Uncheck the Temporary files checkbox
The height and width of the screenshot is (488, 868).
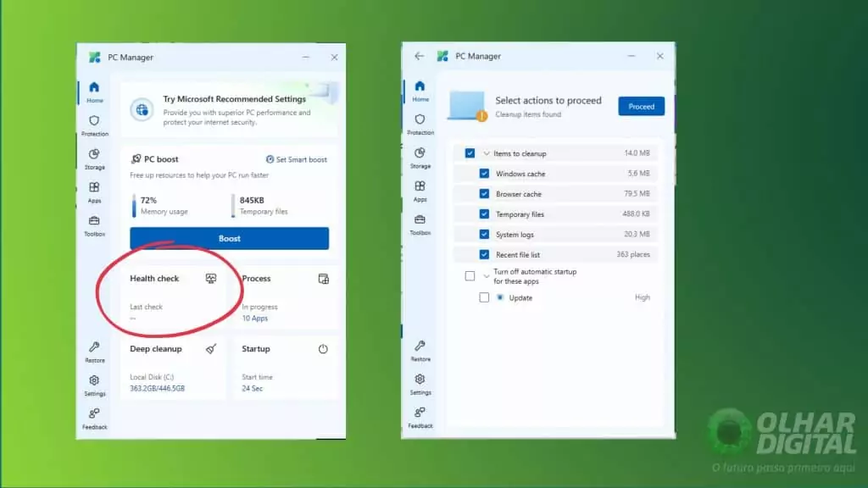click(x=484, y=214)
